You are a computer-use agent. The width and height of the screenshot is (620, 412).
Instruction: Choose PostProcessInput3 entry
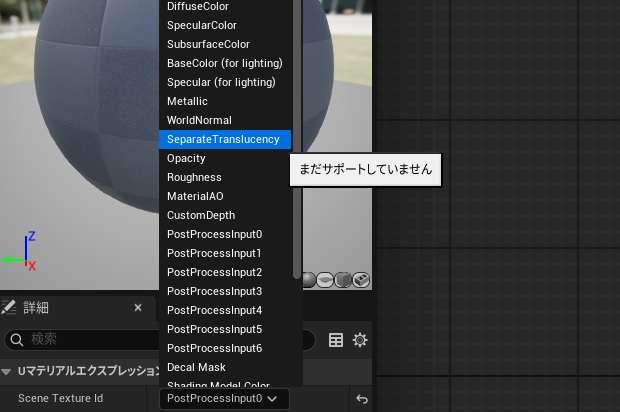tap(214, 291)
